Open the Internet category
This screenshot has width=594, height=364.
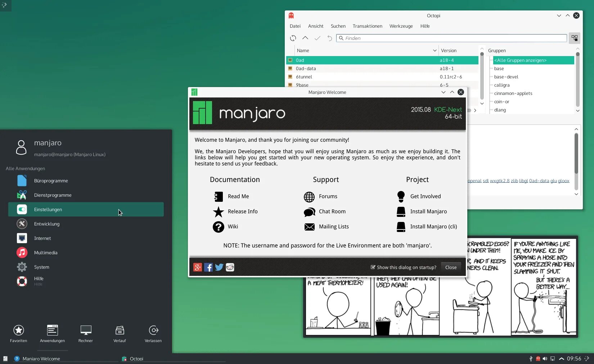tap(86, 238)
